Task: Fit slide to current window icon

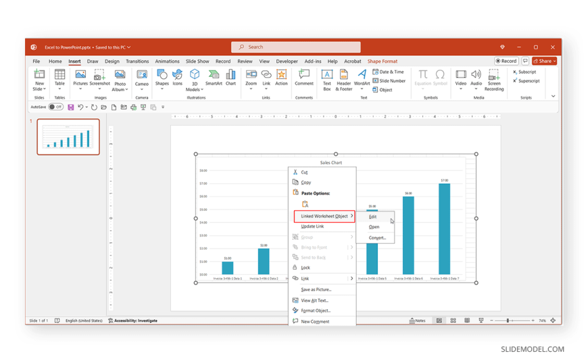Action: click(x=553, y=321)
